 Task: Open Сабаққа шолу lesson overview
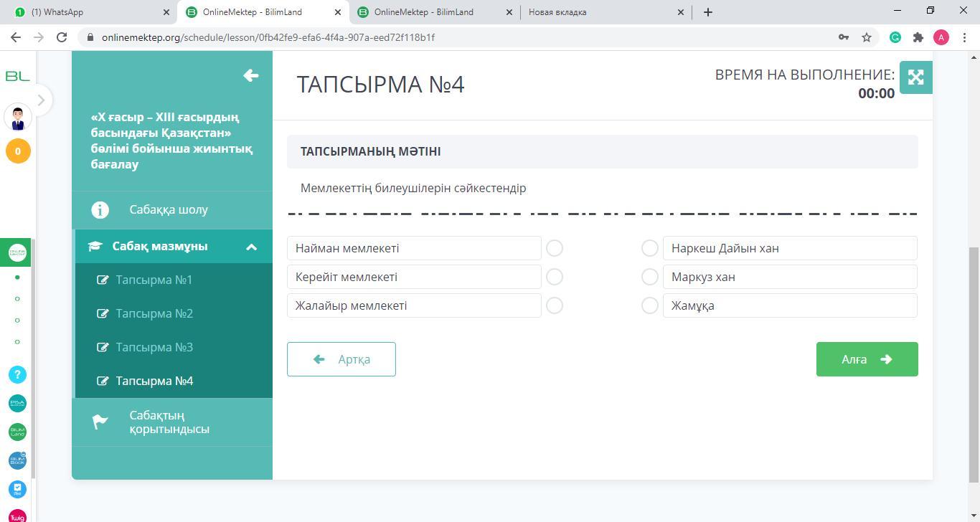coord(172,210)
